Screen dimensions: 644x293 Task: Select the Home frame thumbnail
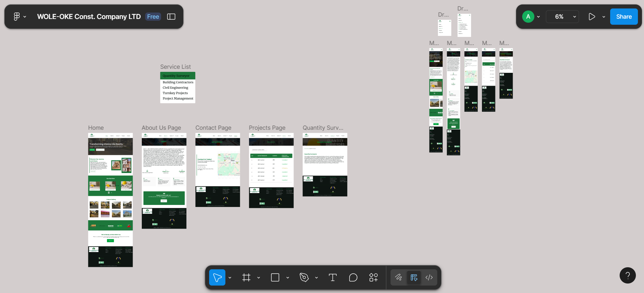point(110,200)
